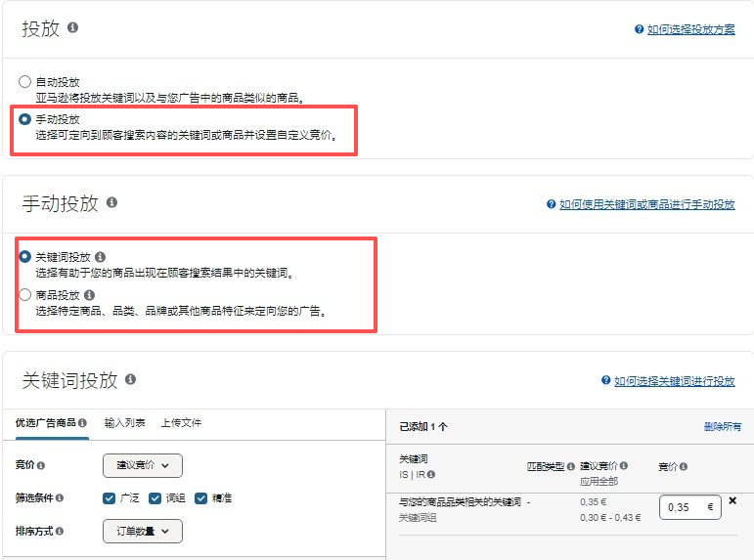The height and width of the screenshot is (560, 754).
Task: Click the 0,30 € - 0,43 € range text
Action: pyautogui.click(x=610, y=518)
